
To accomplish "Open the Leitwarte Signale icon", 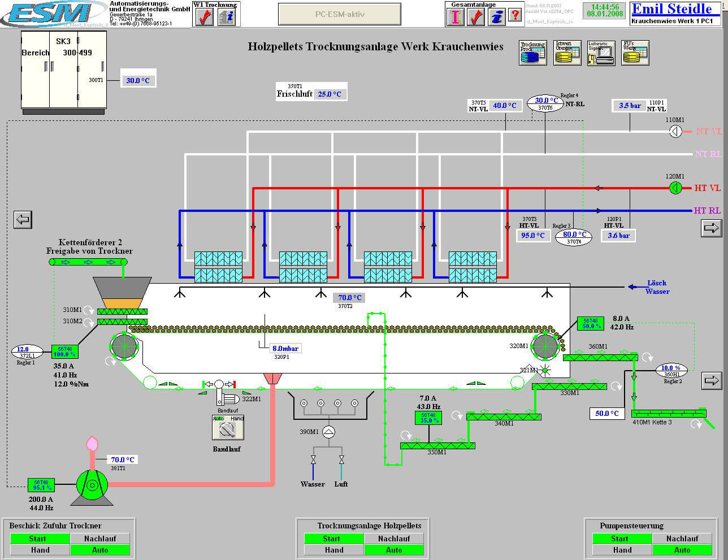I will tap(601, 53).
